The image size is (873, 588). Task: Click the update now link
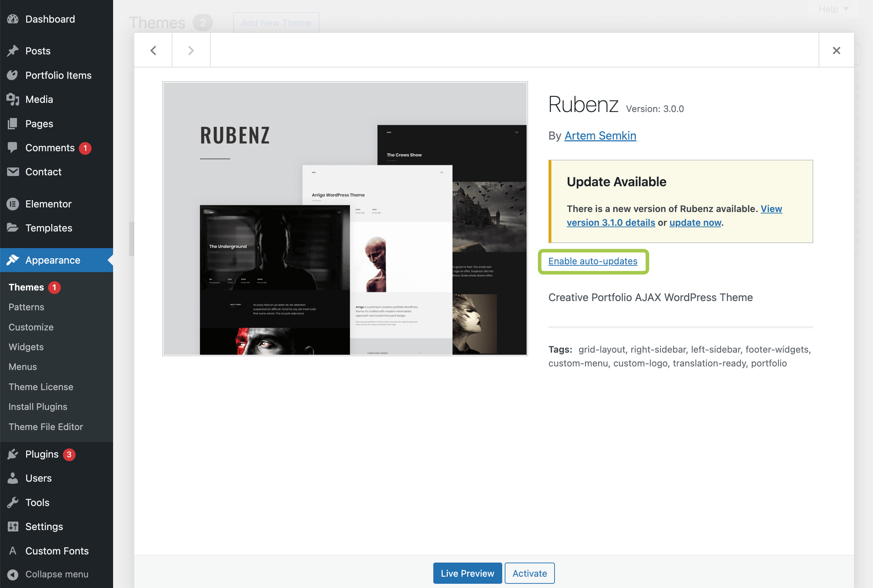[x=695, y=223]
